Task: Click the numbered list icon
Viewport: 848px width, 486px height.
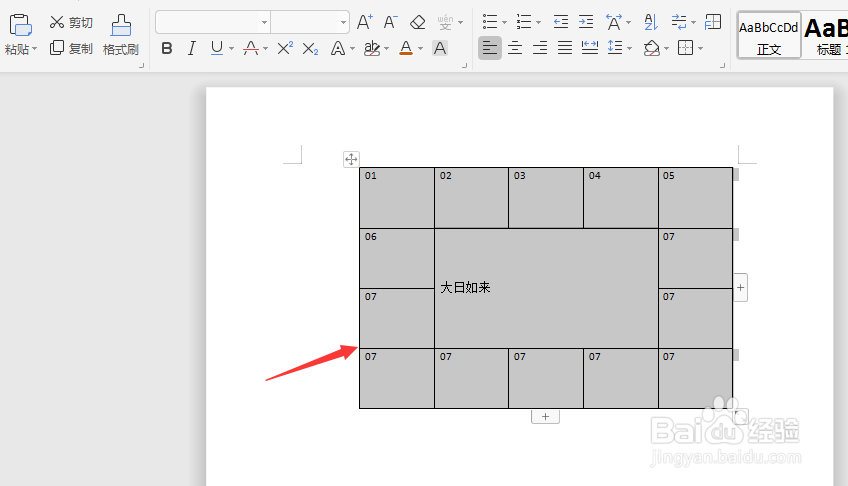Action: click(524, 22)
